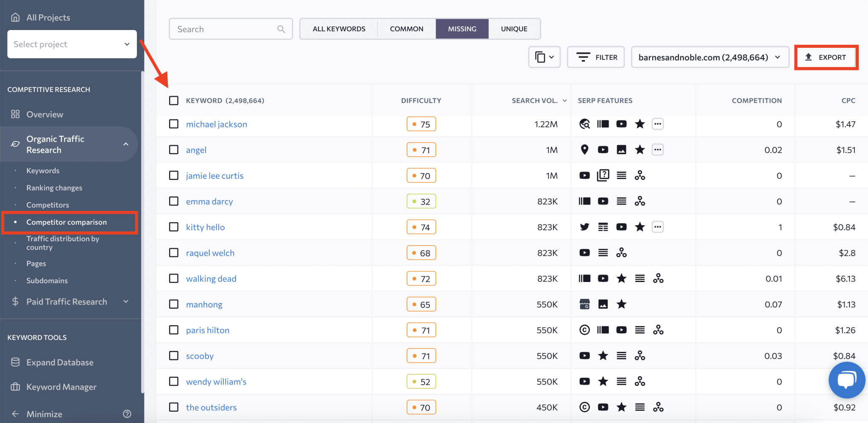Check the emma darcy row checkbox
This screenshot has width=868, height=423.
pos(174,201)
